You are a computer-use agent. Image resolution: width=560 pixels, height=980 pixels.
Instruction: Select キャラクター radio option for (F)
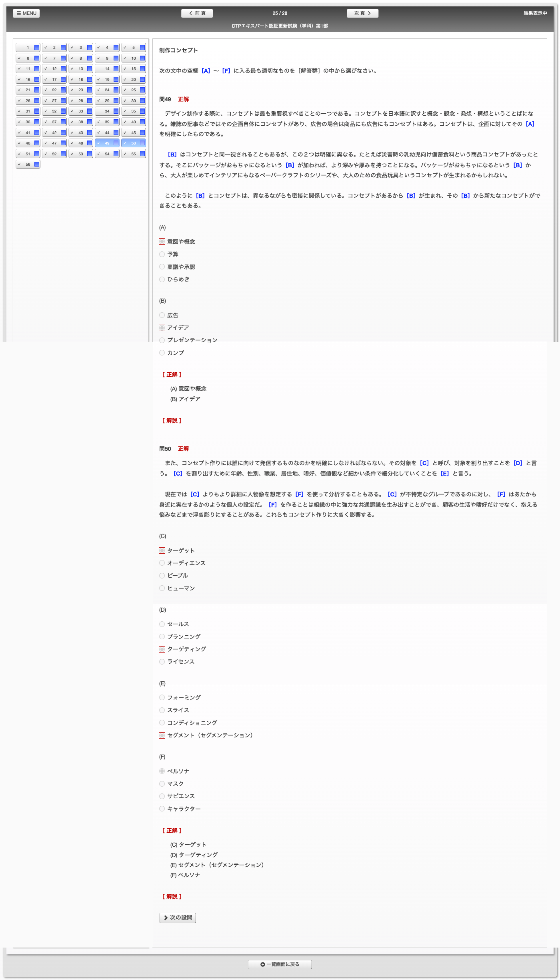point(162,809)
